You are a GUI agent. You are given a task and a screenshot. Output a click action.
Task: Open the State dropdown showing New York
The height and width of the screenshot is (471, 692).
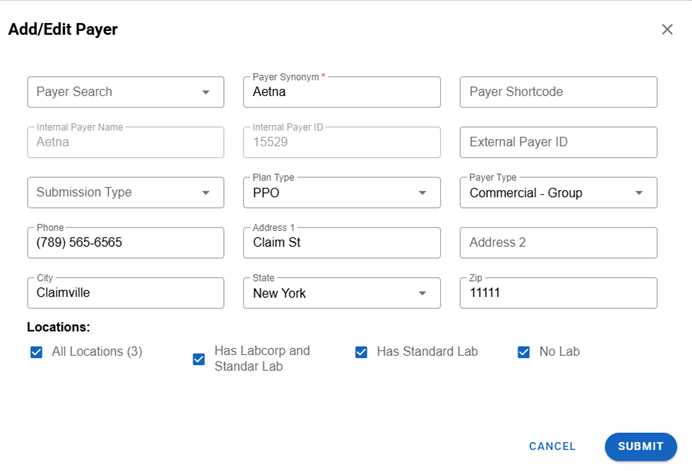click(x=341, y=293)
